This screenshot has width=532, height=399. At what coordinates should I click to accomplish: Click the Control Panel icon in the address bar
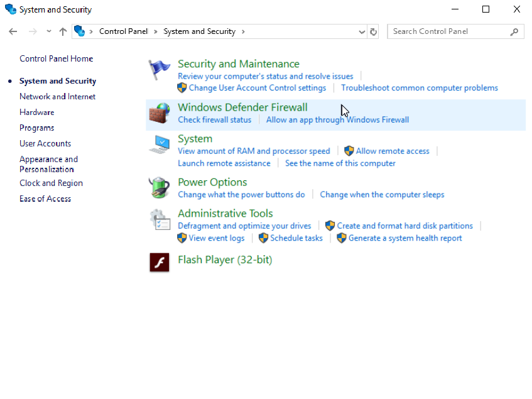point(79,31)
